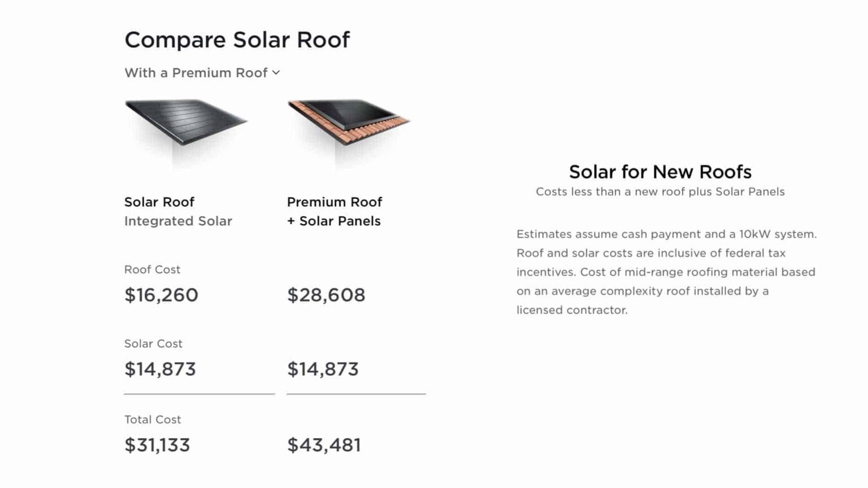Click the $28,608 Premium Roof cost
Screen dimensions: 868x488
coord(327,294)
